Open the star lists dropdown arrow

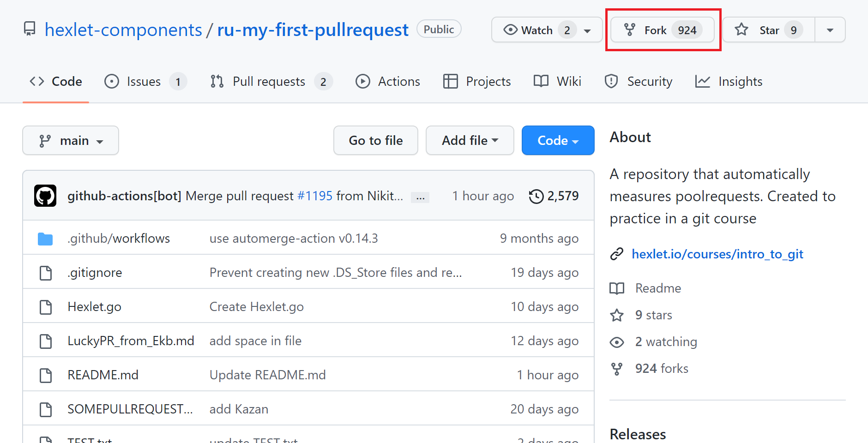[830, 30]
